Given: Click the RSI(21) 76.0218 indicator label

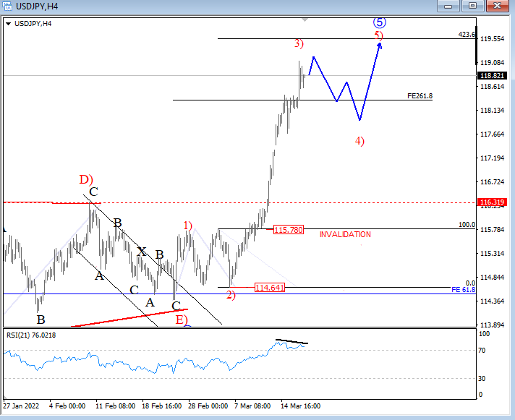Looking at the screenshot, I should (x=31, y=335).
